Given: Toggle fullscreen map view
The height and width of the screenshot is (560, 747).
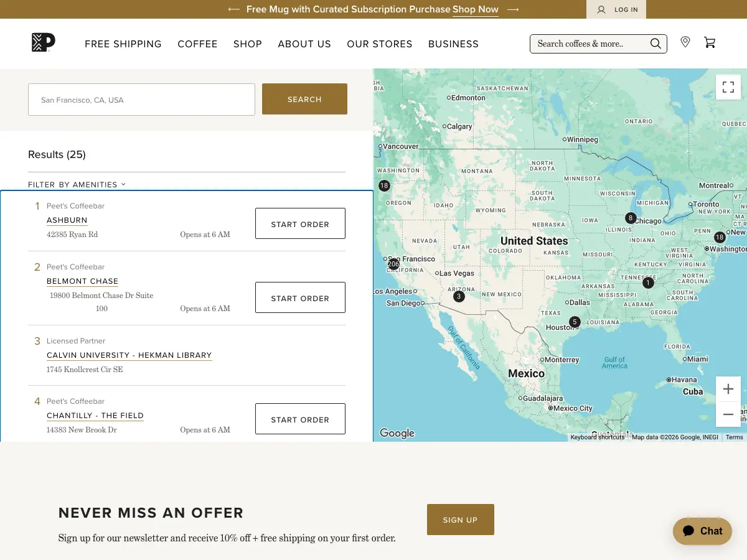Looking at the screenshot, I should pos(728,87).
